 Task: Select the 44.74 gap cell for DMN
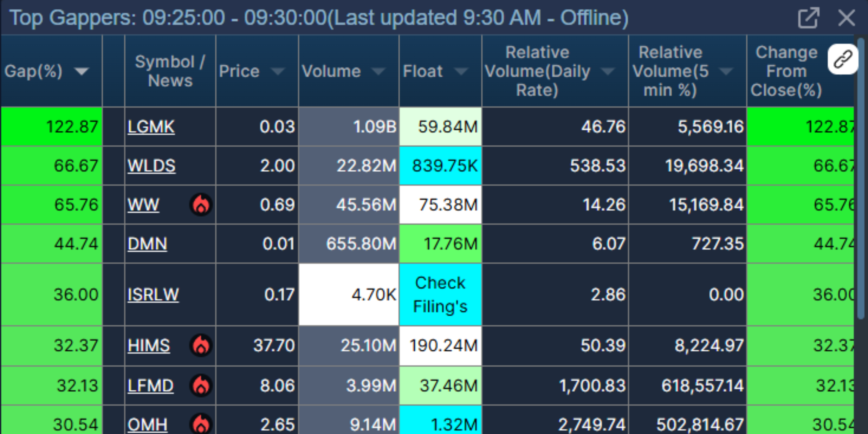click(52, 244)
